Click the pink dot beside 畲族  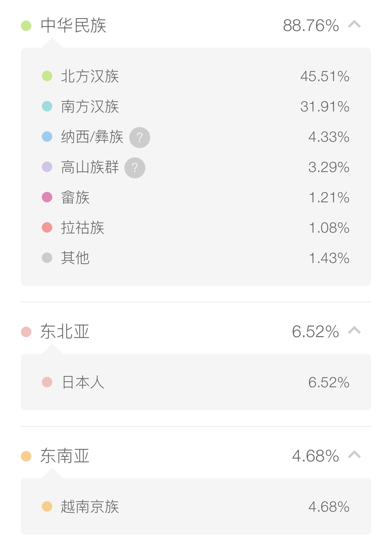pyautogui.click(x=47, y=197)
